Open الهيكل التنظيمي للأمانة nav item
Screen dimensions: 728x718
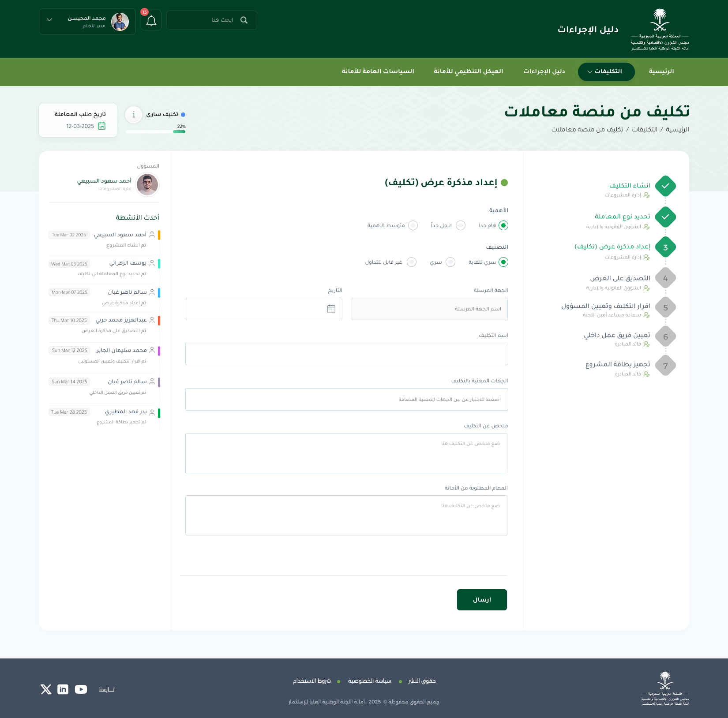point(469,71)
